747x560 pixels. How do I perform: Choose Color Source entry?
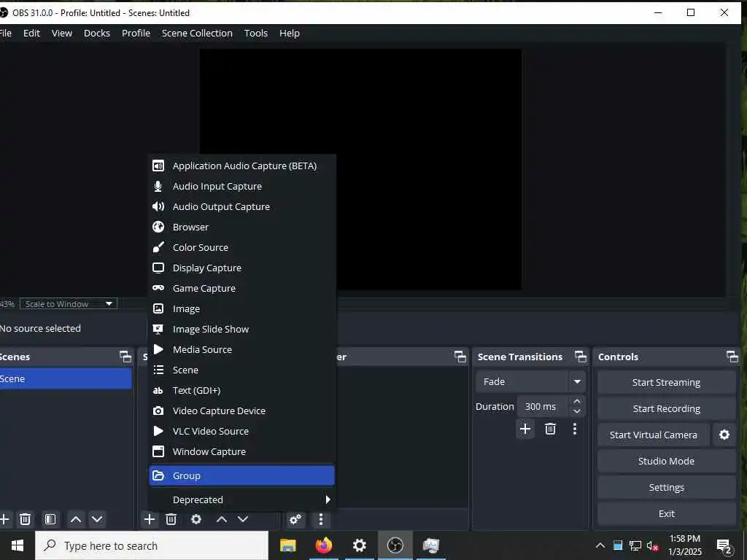(242, 248)
